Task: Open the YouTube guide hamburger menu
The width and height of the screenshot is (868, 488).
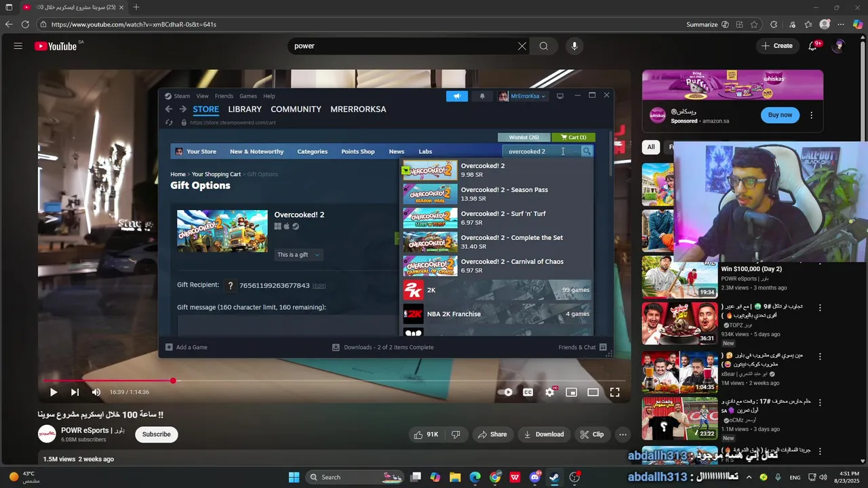Action: (18, 46)
